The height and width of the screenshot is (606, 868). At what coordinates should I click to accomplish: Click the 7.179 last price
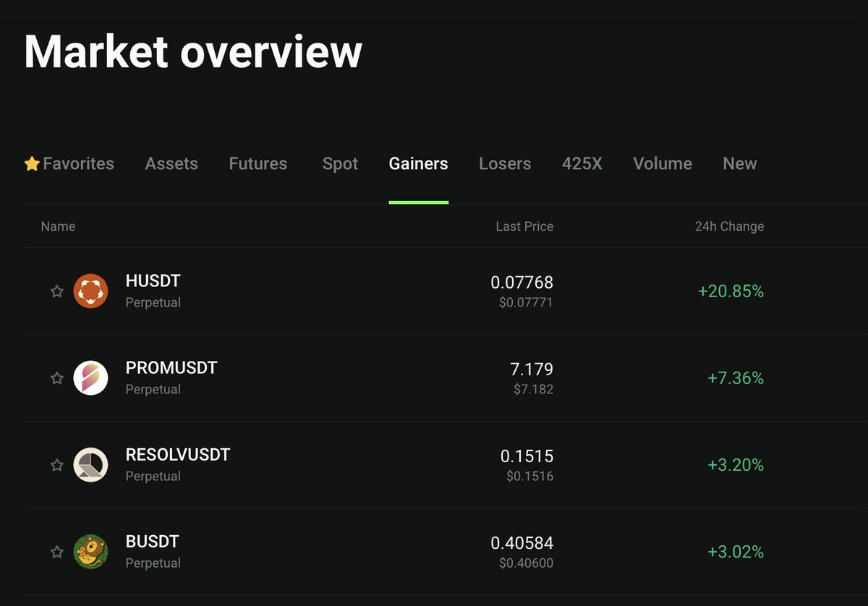pyautogui.click(x=532, y=369)
